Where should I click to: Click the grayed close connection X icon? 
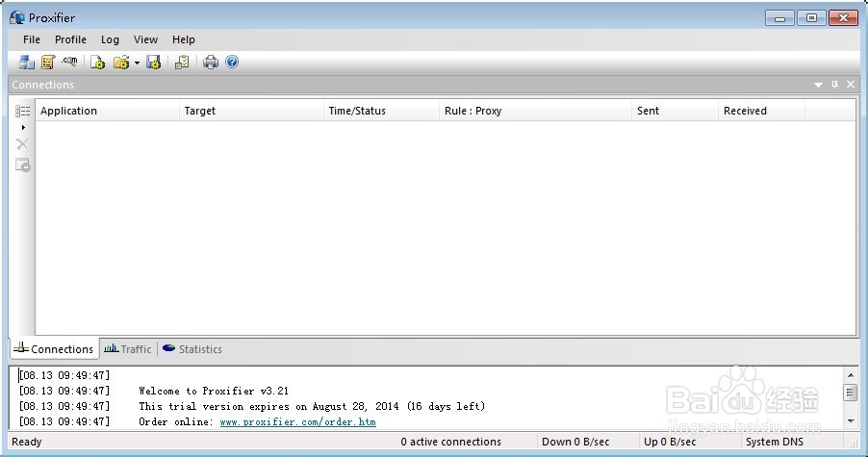pos(23,144)
